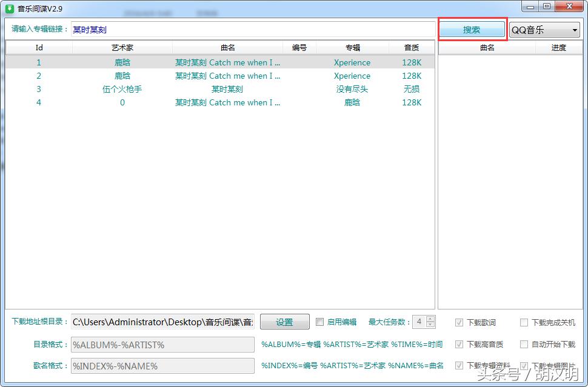Enable the 自动开始下载 checkbox
Screen dimensions: 588x387
(524, 344)
